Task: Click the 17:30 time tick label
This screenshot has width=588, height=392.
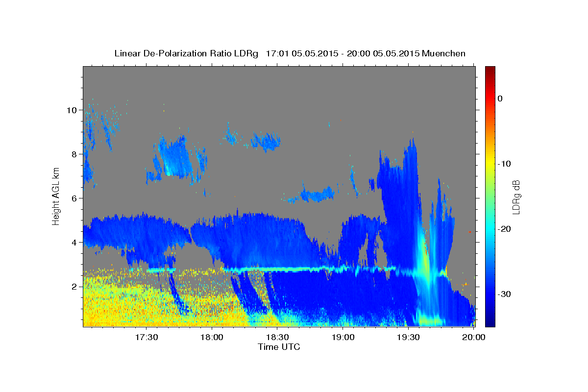Action: (x=147, y=337)
